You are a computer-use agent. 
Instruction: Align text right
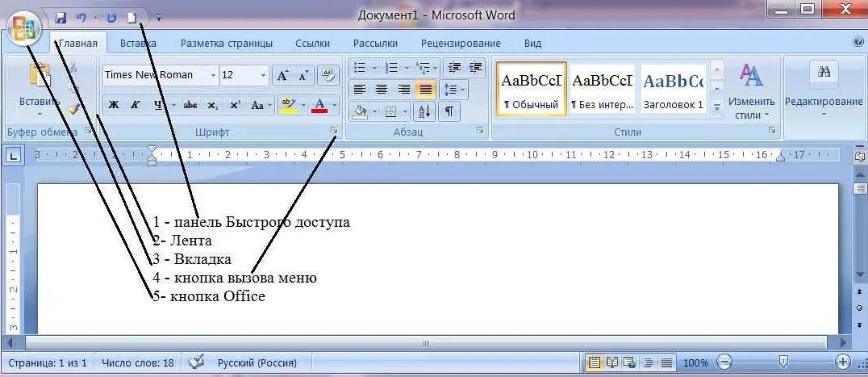click(404, 89)
